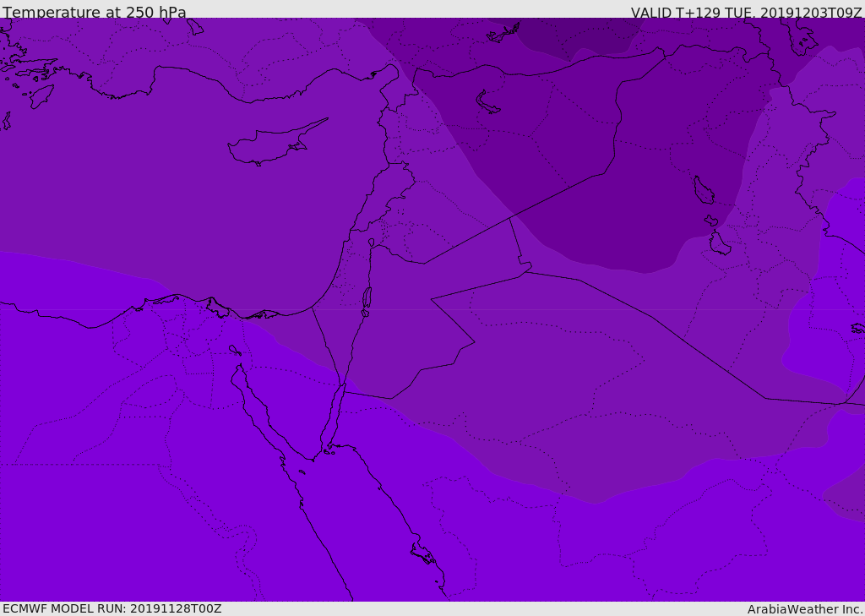Click the 'VALID T+129 TUE. 20191203T09Z' label

(x=747, y=12)
